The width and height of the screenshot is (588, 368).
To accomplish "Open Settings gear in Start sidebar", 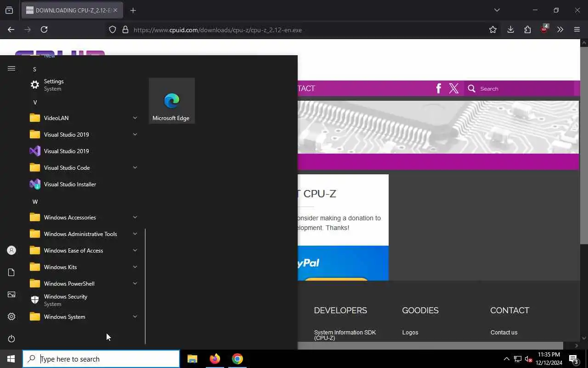I will (11, 316).
